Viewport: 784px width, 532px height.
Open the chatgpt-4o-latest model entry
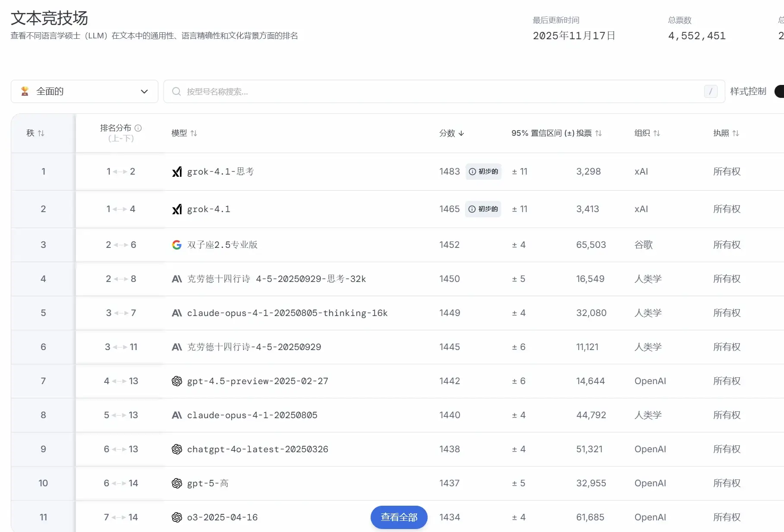tap(257, 449)
